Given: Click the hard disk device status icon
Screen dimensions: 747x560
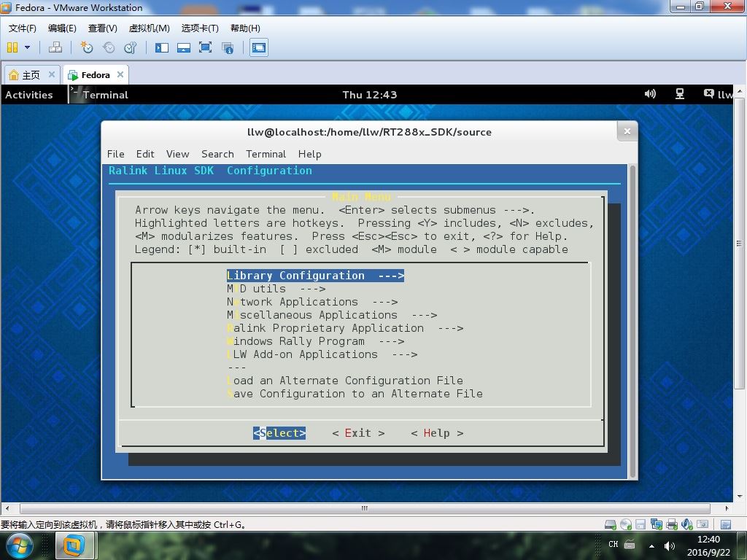Looking at the screenshot, I should [x=611, y=525].
